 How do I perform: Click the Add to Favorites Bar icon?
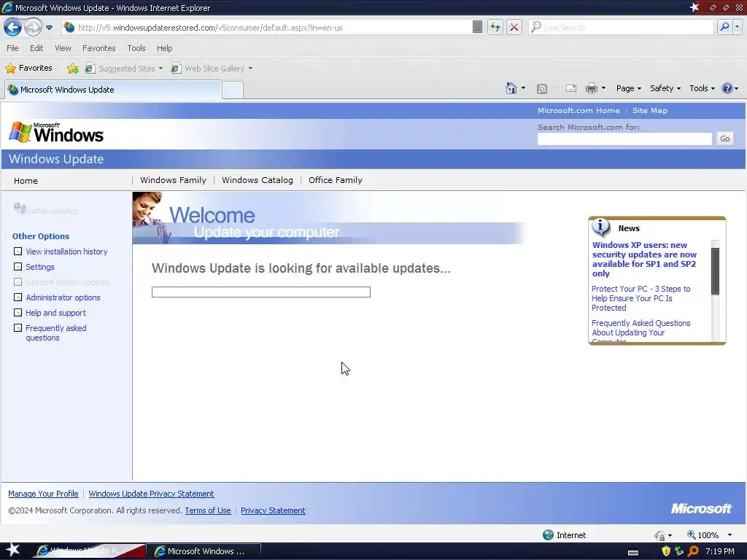tap(72, 69)
